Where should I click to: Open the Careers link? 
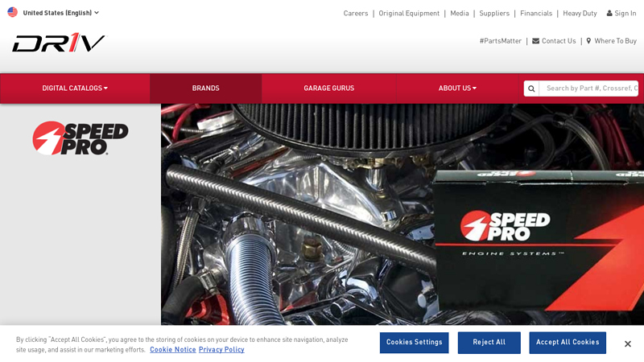point(356,13)
